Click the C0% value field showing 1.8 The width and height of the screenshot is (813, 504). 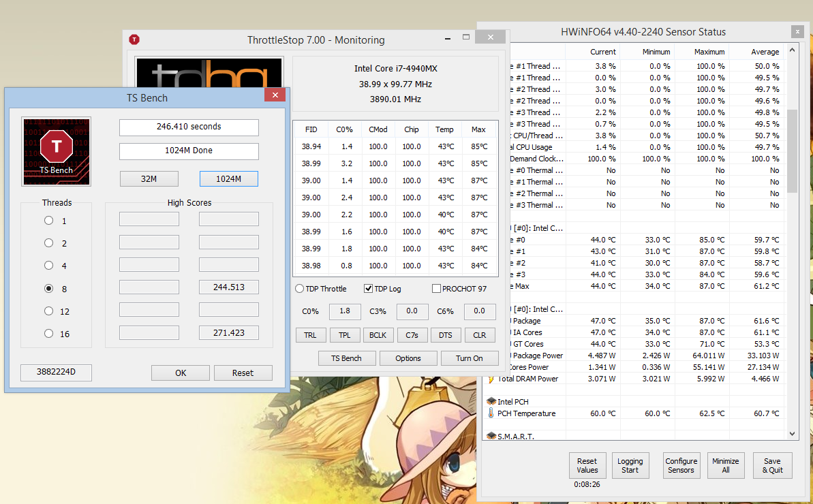coord(345,311)
